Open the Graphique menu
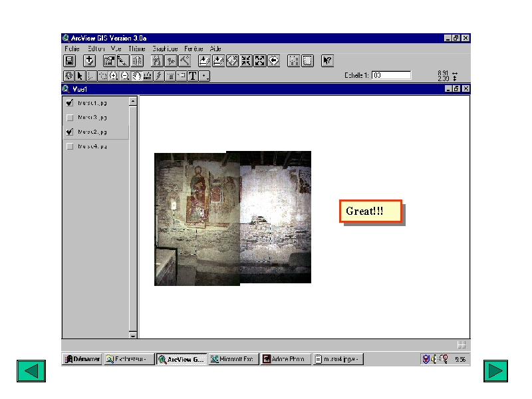Screen dimensions: 532x399 (x=165, y=49)
